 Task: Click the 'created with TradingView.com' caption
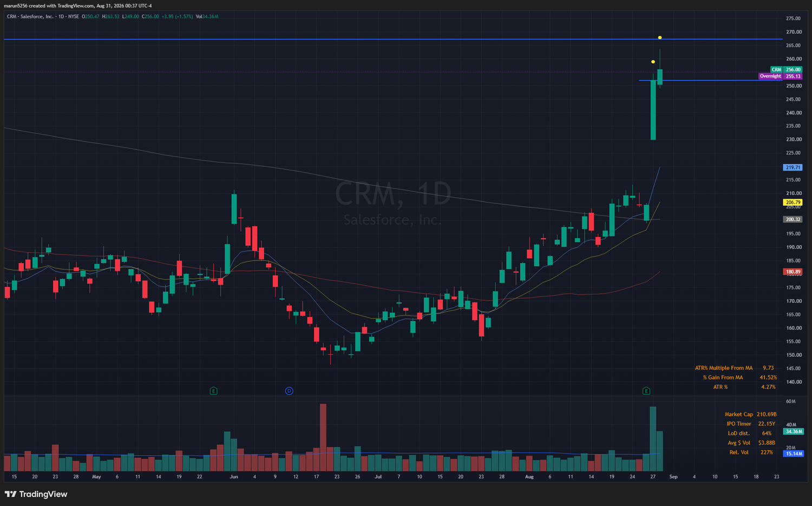coord(62,6)
